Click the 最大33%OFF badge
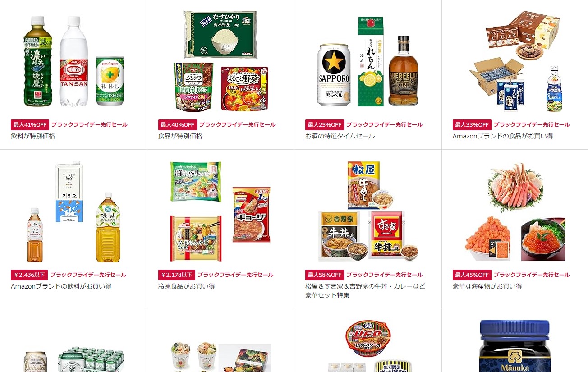The width and height of the screenshot is (588, 372). pyautogui.click(x=472, y=125)
